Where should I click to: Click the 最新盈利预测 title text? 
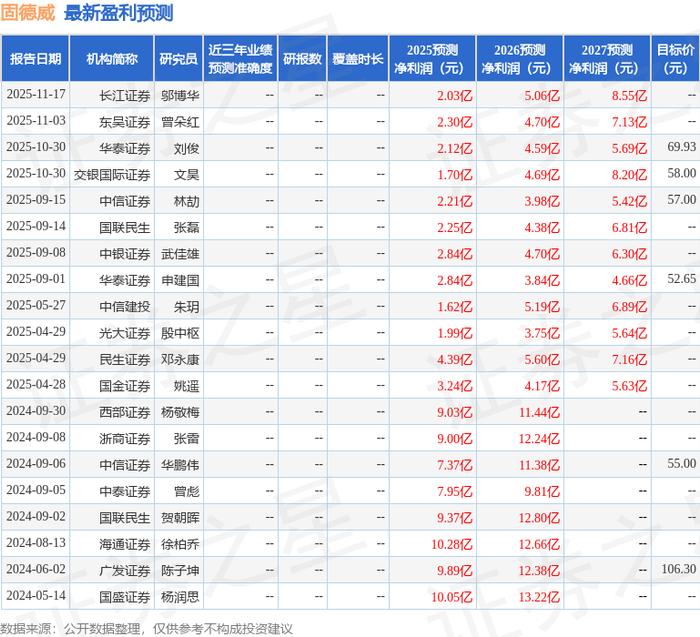(x=119, y=13)
